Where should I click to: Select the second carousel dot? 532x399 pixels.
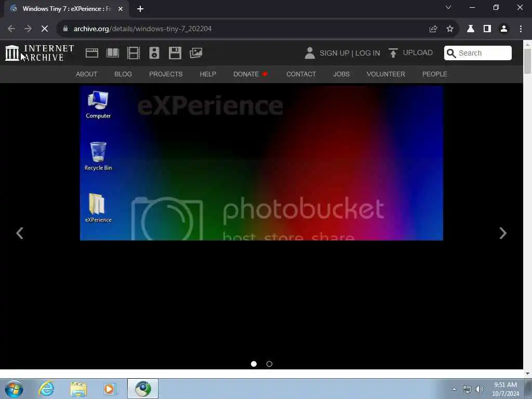coord(270,364)
